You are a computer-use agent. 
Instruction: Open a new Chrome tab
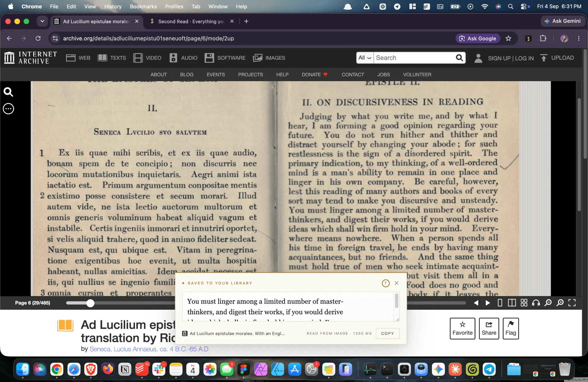tap(246, 21)
